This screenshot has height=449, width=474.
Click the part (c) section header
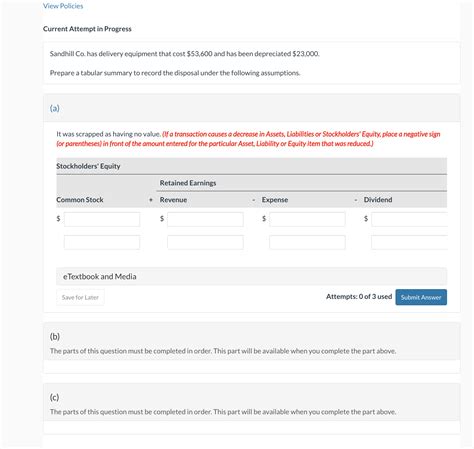coord(54,397)
